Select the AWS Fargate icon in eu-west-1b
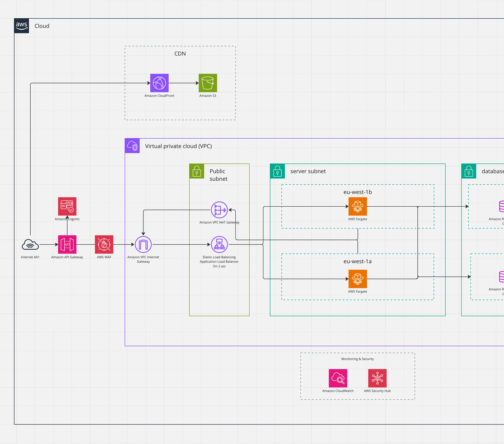Screen dimensions: 504x444 pyautogui.click(x=357, y=206)
